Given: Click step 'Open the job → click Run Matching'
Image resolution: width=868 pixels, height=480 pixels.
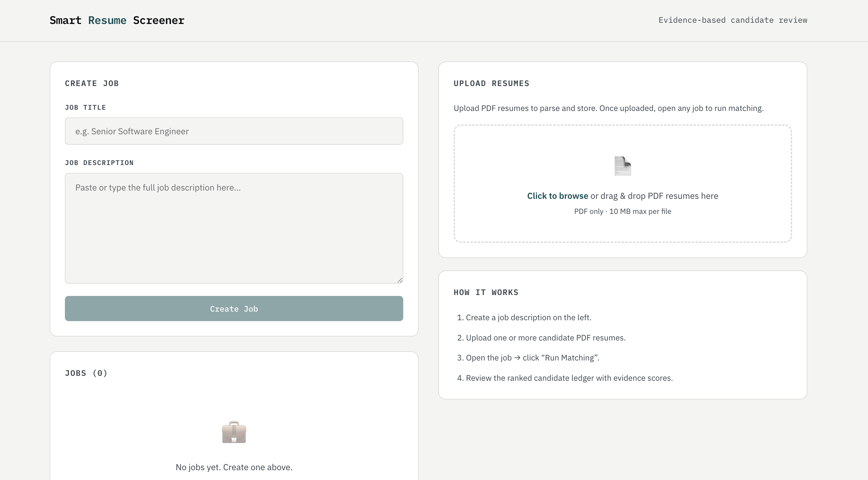Looking at the screenshot, I should (532, 358).
